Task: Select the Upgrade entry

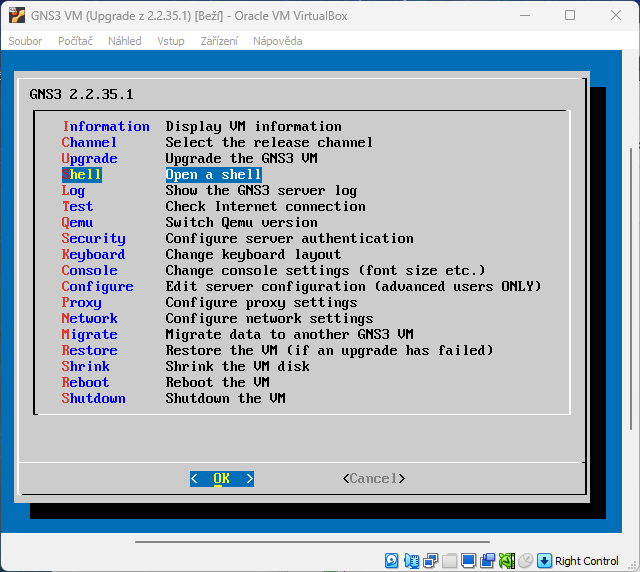Action: pyautogui.click(x=89, y=158)
